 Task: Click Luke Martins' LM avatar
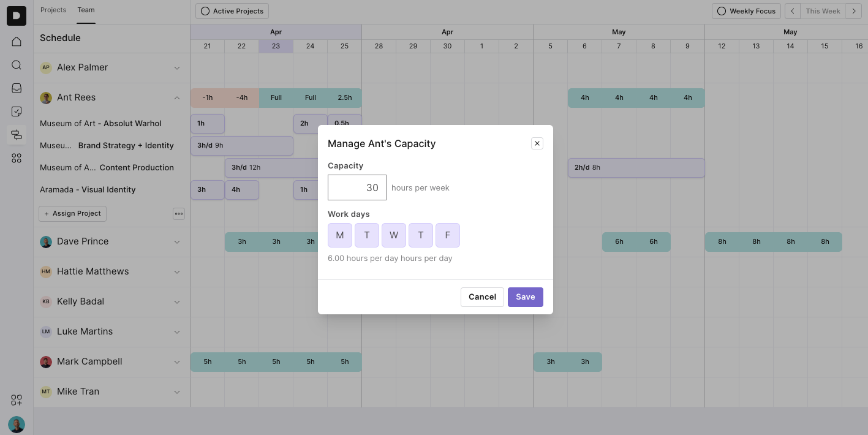point(46,331)
